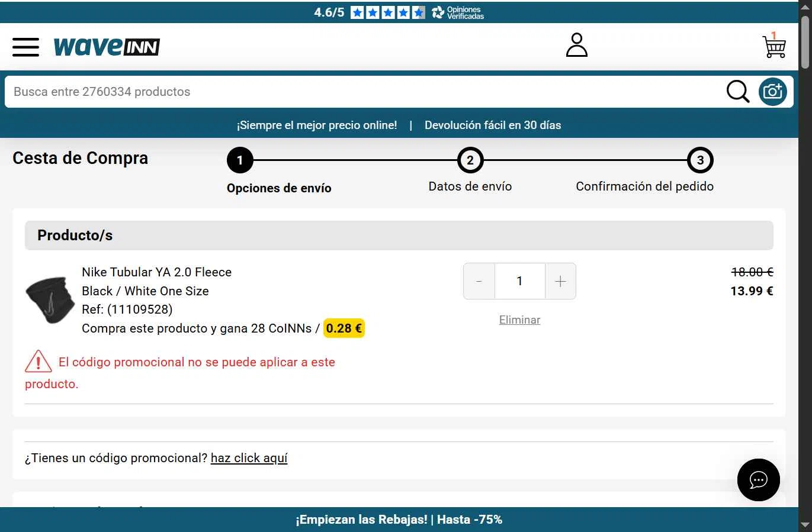Click 'haz click aquí' promo code link
The width and height of the screenshot is (812, 532).
click(x=249, y=458)
